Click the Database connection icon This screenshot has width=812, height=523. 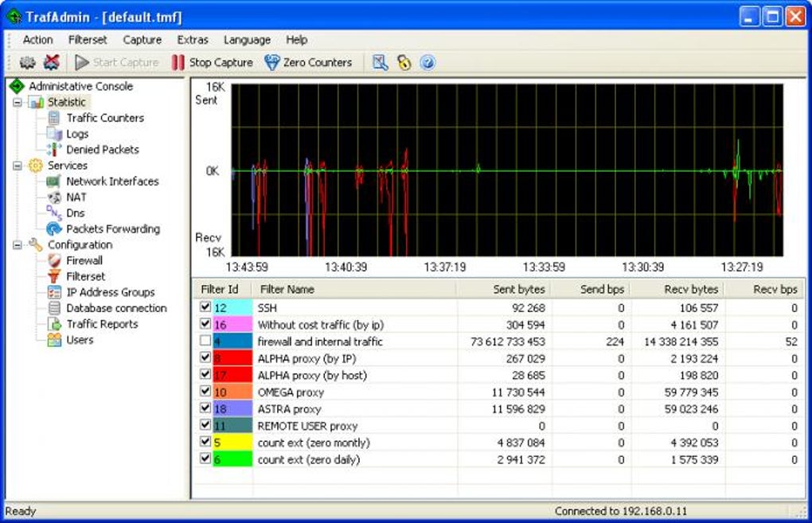point(54,308)
